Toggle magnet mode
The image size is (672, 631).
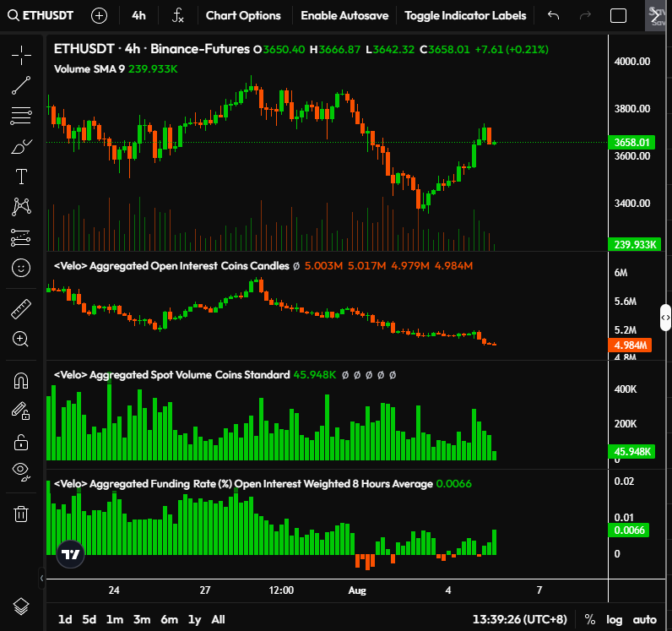click(21, 381)
